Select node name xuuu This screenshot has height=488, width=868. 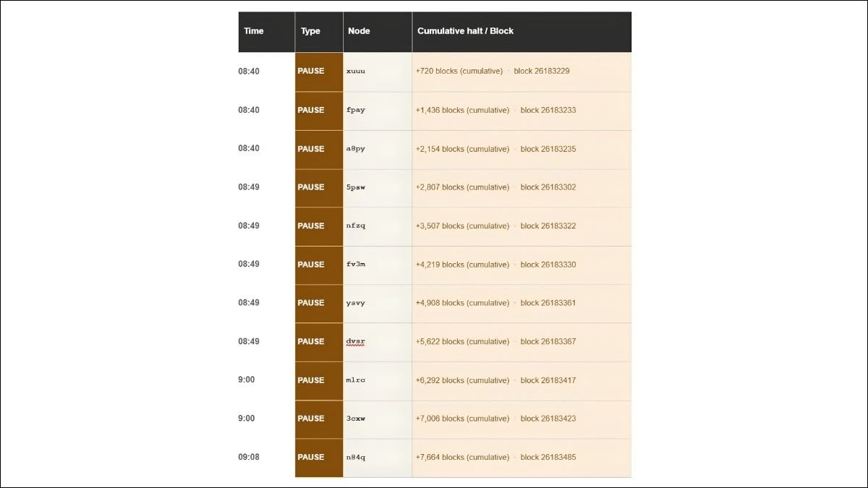coord(356,72)
